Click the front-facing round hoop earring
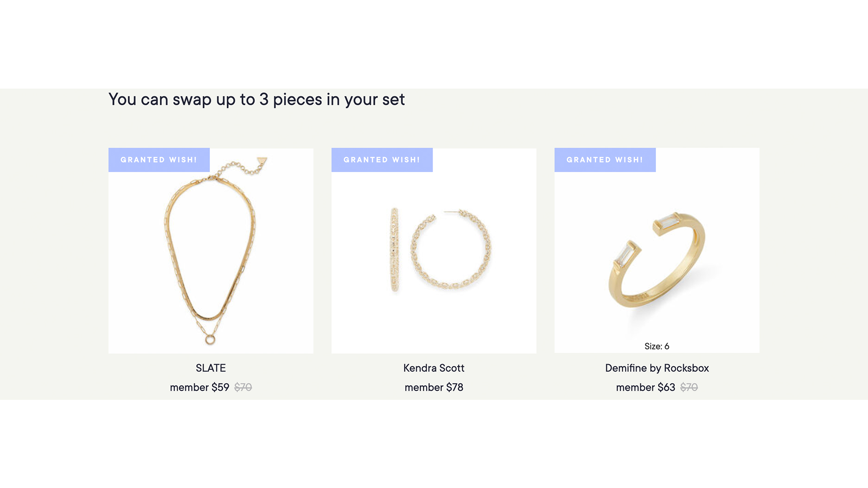This screenshot has width=868, height=488. pos(451,250)
